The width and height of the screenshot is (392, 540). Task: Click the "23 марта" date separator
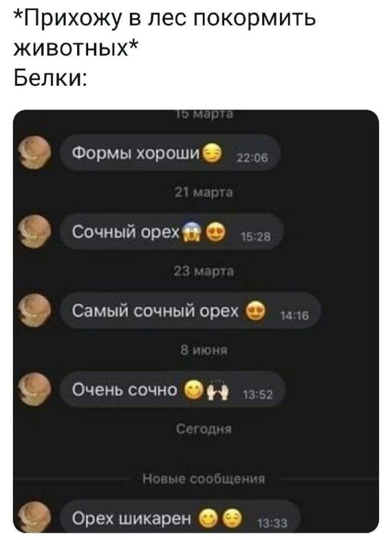coord(203,272)
